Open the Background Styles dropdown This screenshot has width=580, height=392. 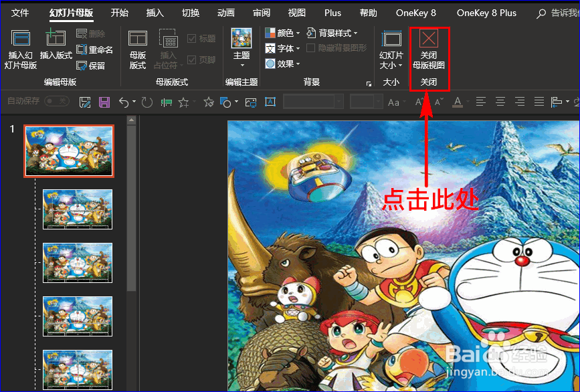tap(332, 33)
